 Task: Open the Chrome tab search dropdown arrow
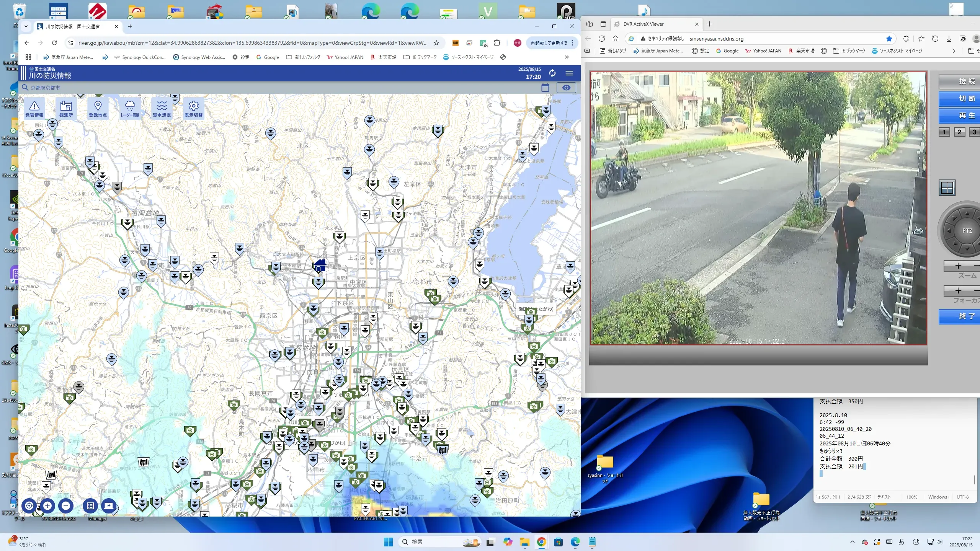[x=26, y=26]
